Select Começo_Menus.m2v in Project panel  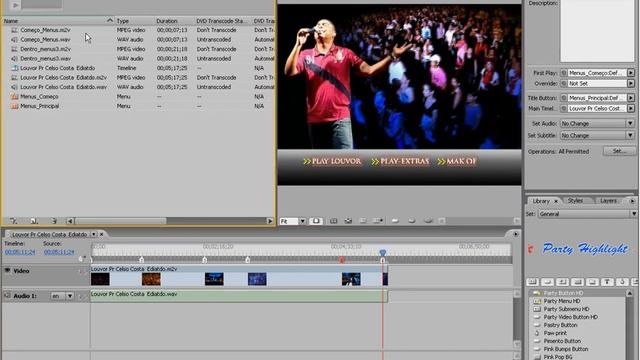[x=45, y=30]
